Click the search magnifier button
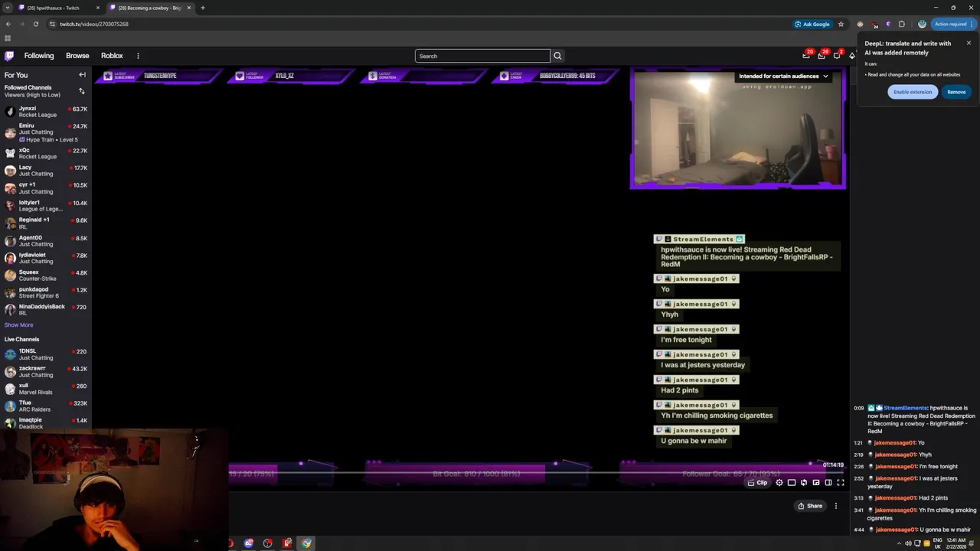 557,56
